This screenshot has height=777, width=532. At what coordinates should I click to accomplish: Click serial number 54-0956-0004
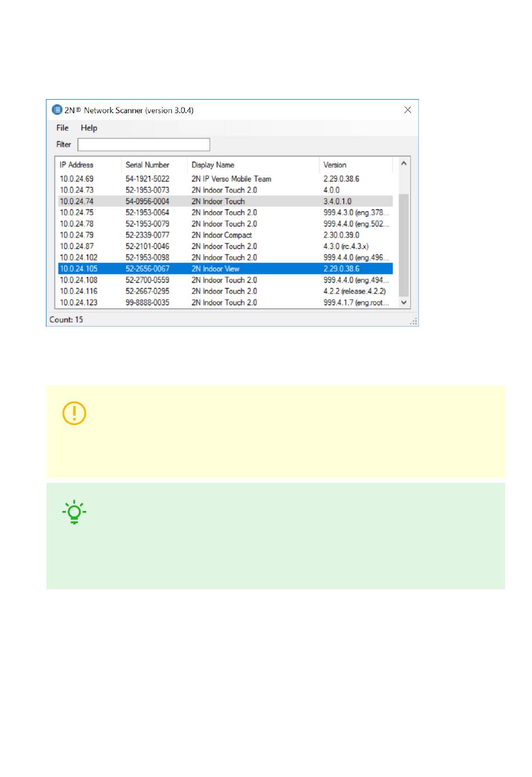(x=147, y=201)
